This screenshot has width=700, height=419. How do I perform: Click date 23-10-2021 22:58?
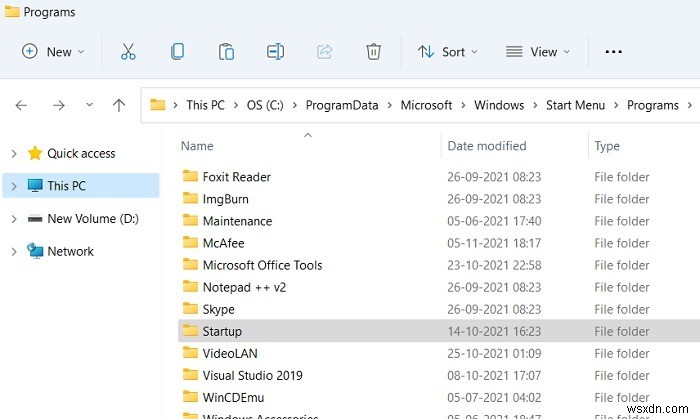pos(494,265)
